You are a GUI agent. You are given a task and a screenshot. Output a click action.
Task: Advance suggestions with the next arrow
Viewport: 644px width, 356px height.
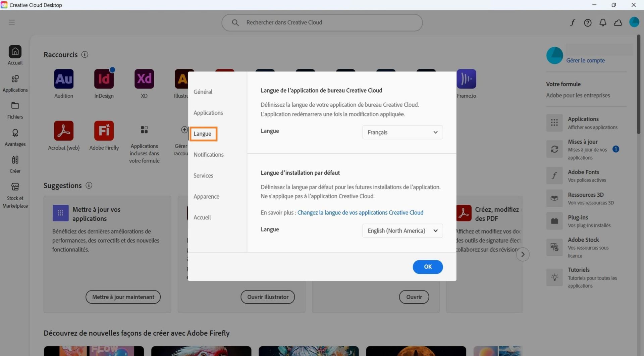[x=523, y=255]
